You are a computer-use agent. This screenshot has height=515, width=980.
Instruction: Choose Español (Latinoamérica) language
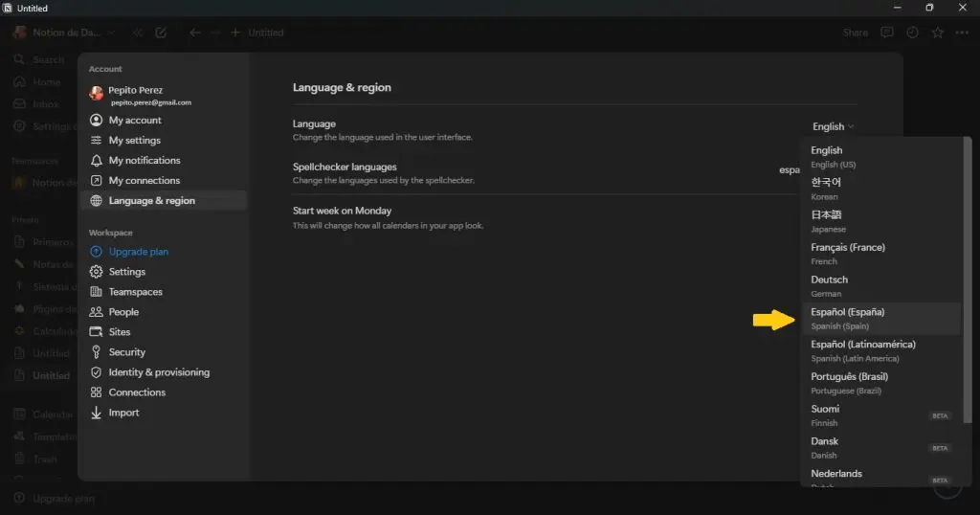tap(881, 350)
